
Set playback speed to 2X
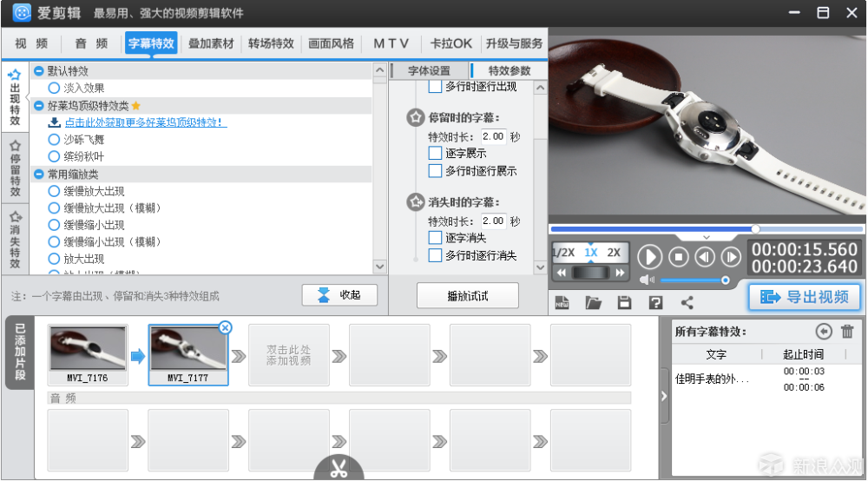coord(614,253)
